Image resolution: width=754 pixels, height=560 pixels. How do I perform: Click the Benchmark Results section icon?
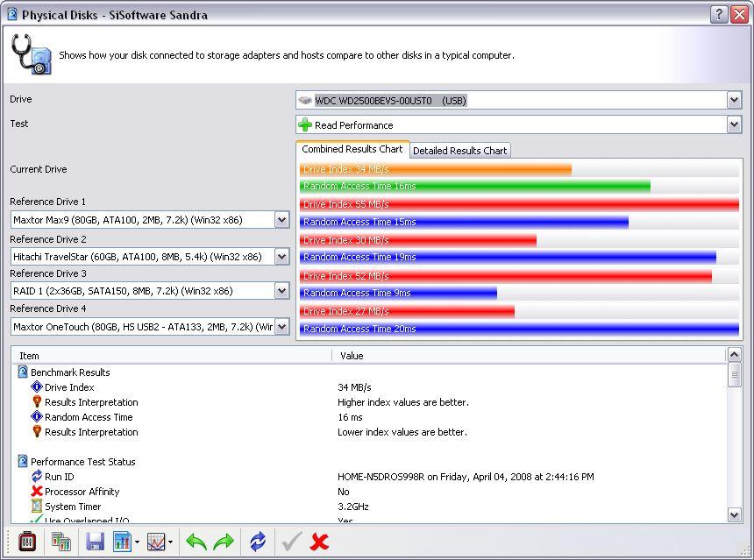23,372
